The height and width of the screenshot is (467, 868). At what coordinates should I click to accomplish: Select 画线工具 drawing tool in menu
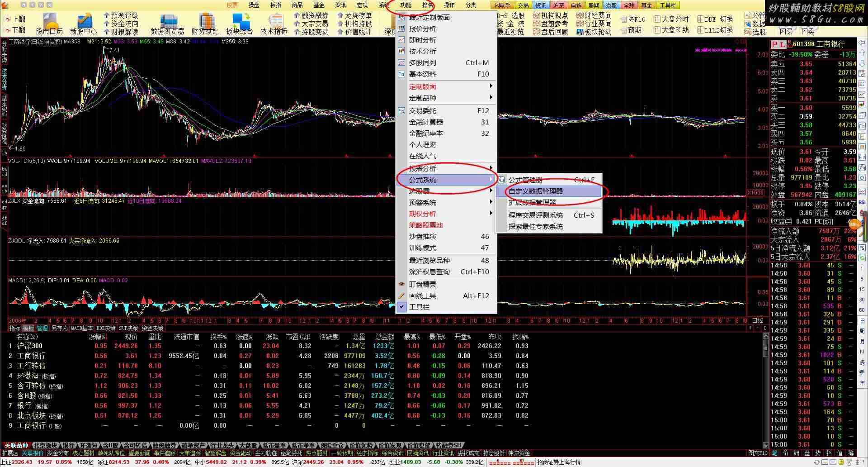click(x=422, y=295)
